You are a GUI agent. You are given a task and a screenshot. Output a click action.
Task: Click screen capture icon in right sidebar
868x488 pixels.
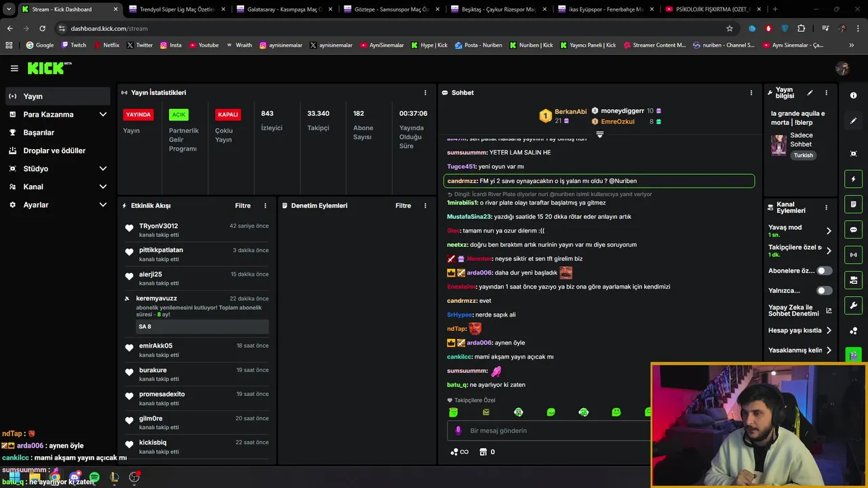point(853,154)
